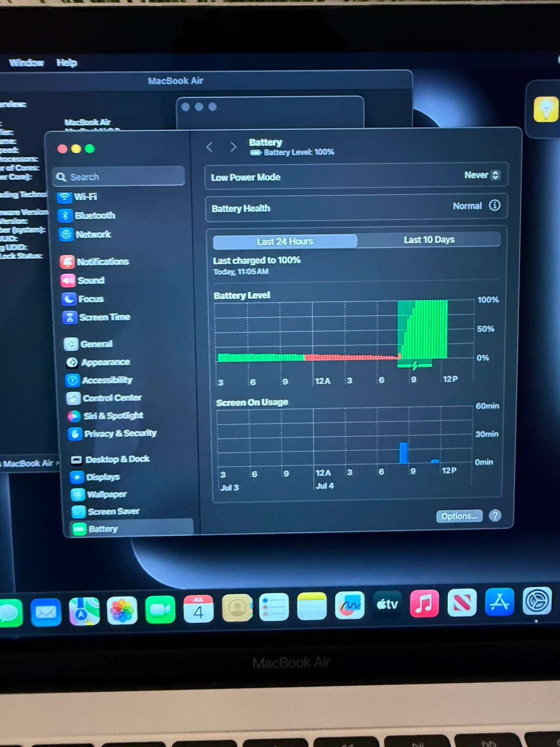Screen dimensions: 560x747
Task: Open News from the Dock
Action: tap(462, 603)
